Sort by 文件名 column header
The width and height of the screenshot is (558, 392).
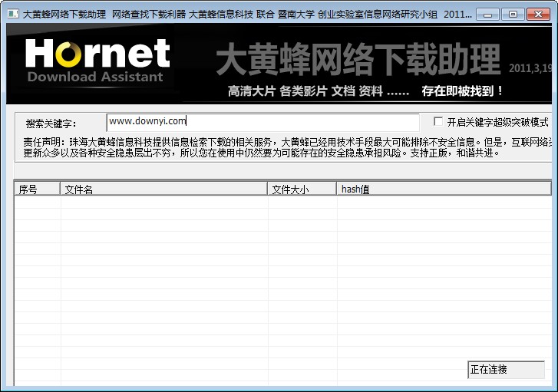click(163, 189)
